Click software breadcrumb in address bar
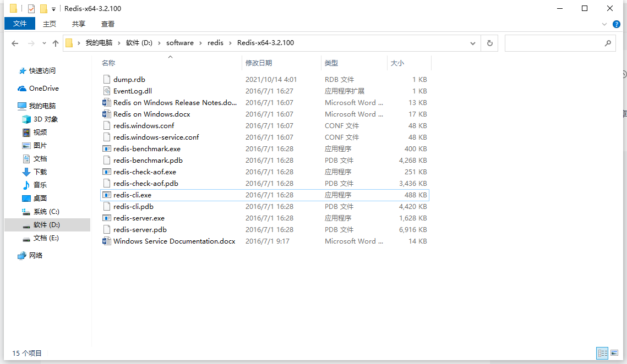Image resolution: width=627 pixels, height=364 pixels. 180,43
